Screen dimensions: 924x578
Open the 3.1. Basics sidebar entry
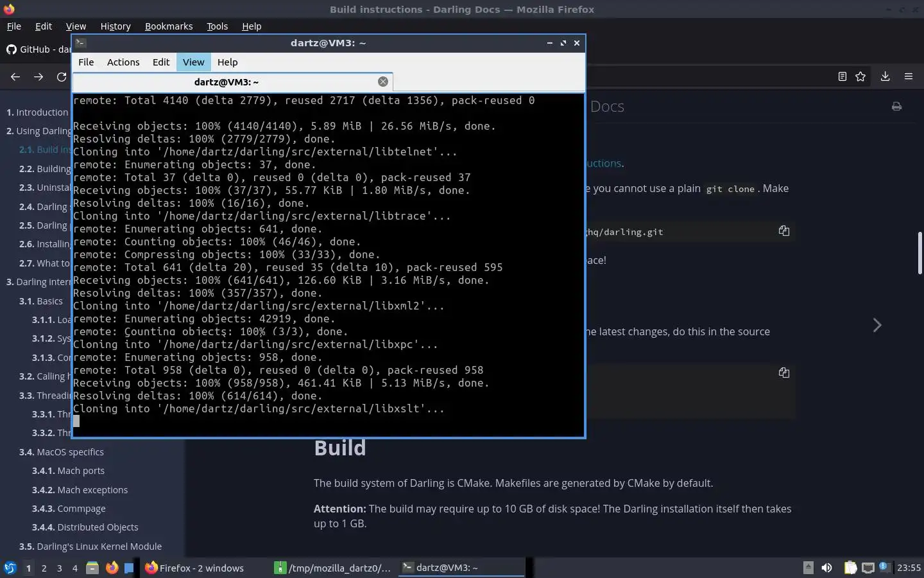click(41, 301)
